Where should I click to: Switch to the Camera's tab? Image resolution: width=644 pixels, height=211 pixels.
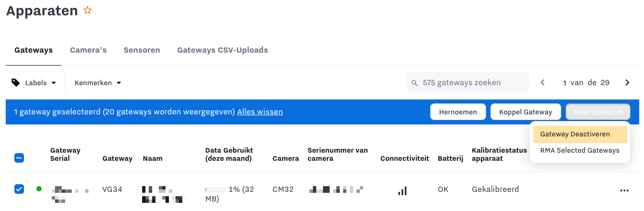click(x=88, y=50)
